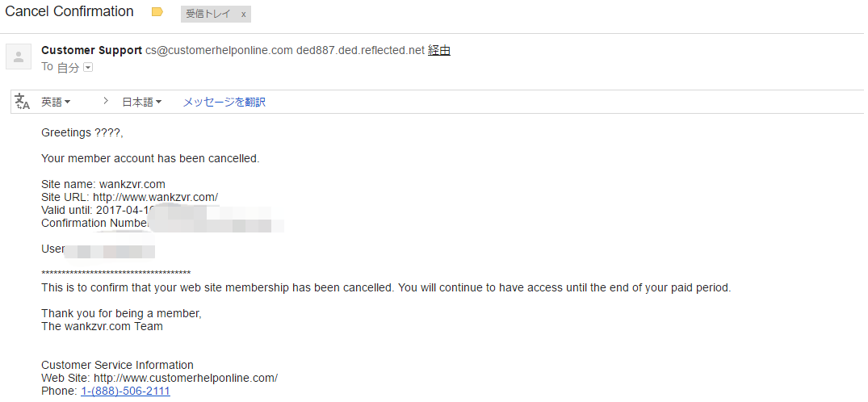Click the 自分 recipient name
This screenshot has width=868, height=402.
[x=68, y=68]
